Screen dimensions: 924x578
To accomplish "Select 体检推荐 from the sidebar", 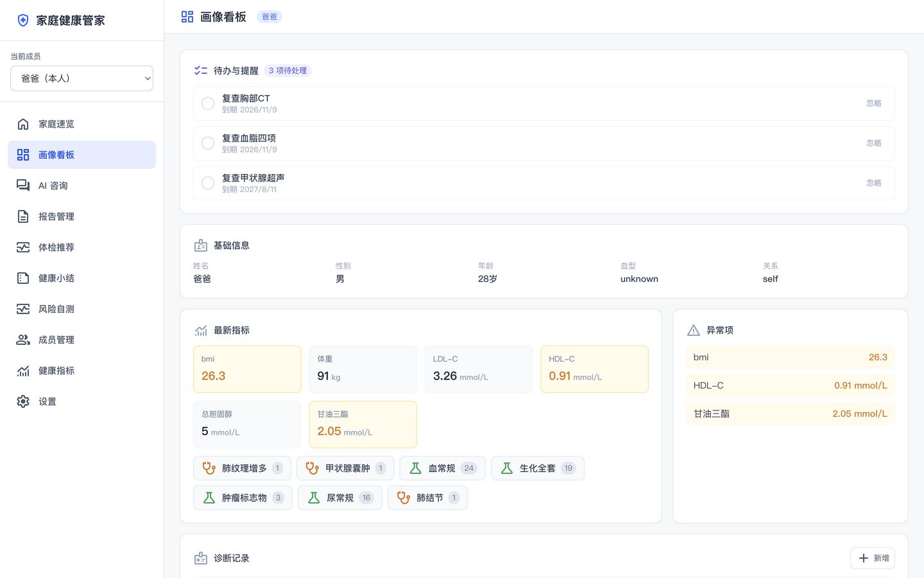I will [x=82, y=247].
